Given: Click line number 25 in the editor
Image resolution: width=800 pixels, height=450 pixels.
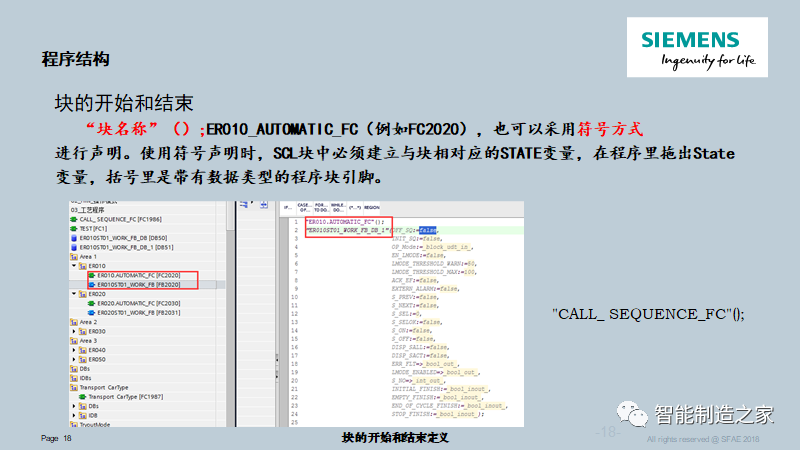Looking at the screenshot, I should pos(294,422).
